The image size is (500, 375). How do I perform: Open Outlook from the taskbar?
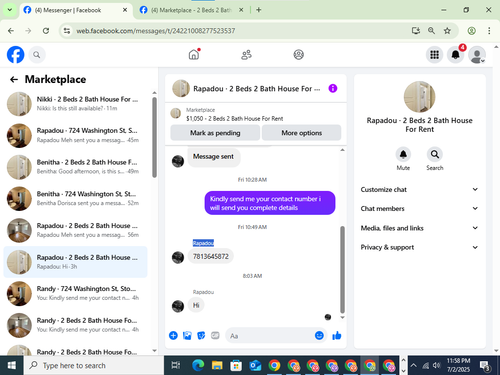[x=255, y=366]
